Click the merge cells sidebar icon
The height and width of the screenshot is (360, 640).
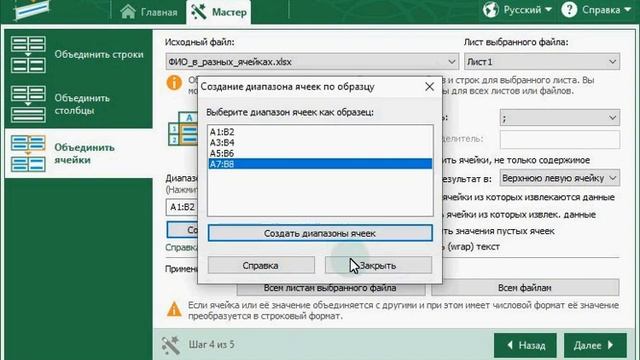28,153
